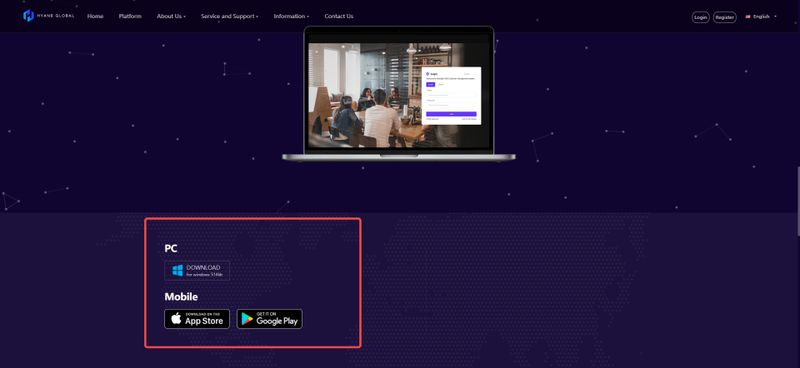Expand Service and Support dropdown
This screenshot has height=368, width=800.
(x=230, y=16)
